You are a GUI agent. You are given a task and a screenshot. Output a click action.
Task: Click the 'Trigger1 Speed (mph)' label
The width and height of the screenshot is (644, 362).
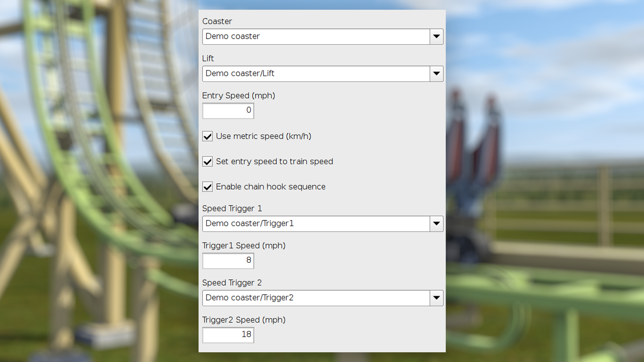click(x=244, y=246)
